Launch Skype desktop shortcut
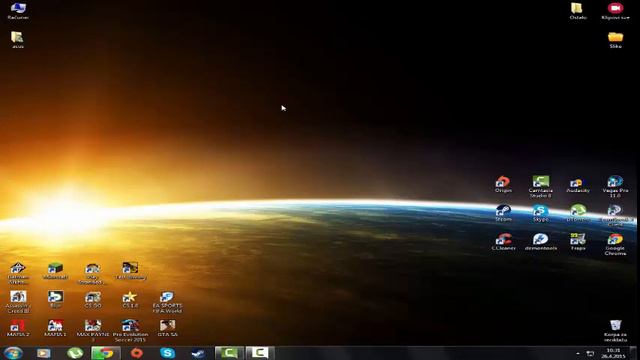Screen dimensions: 640x360 [540, 213]
